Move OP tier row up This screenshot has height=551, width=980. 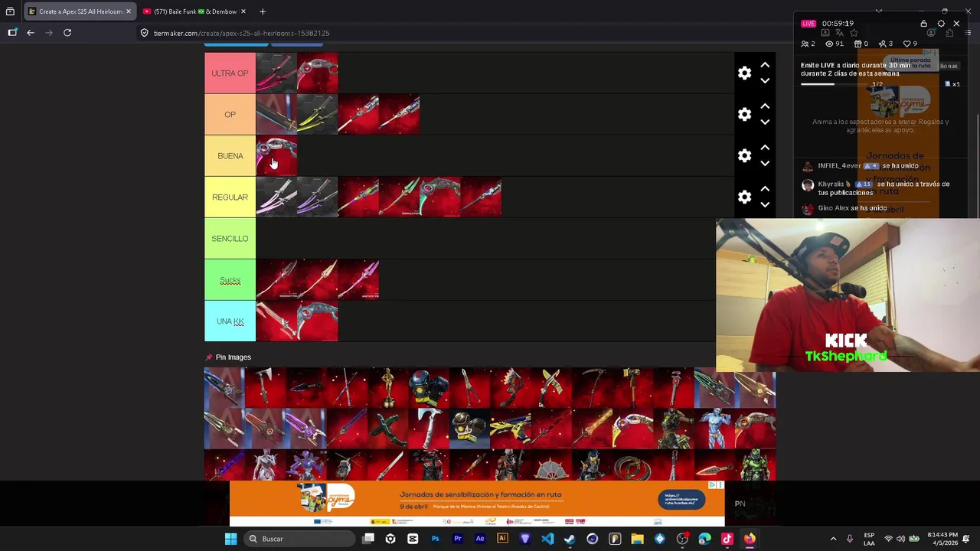[x=765, y=106]
